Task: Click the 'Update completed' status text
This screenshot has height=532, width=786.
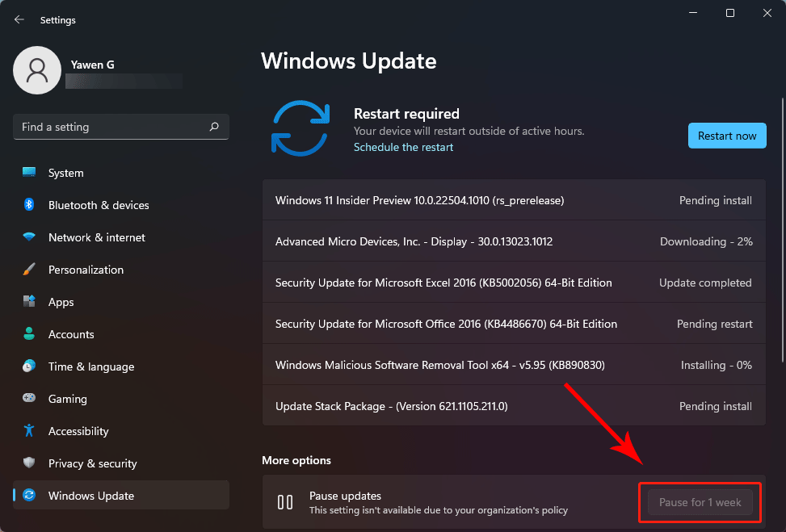Action: click(x=705, y=283)
